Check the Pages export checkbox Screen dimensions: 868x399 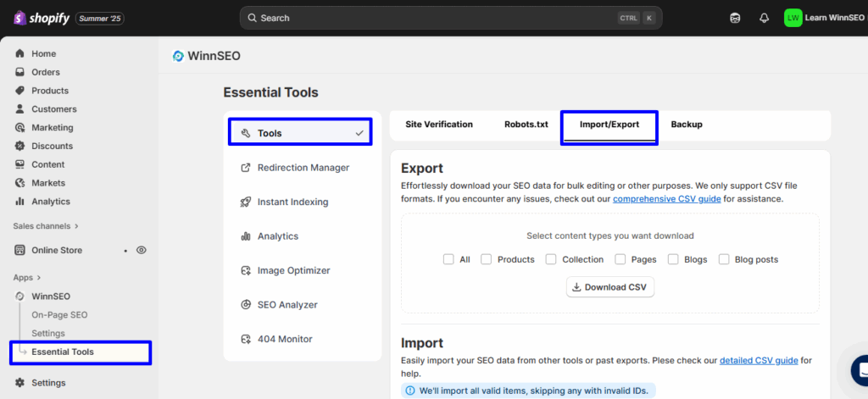(x=620, y=259)
